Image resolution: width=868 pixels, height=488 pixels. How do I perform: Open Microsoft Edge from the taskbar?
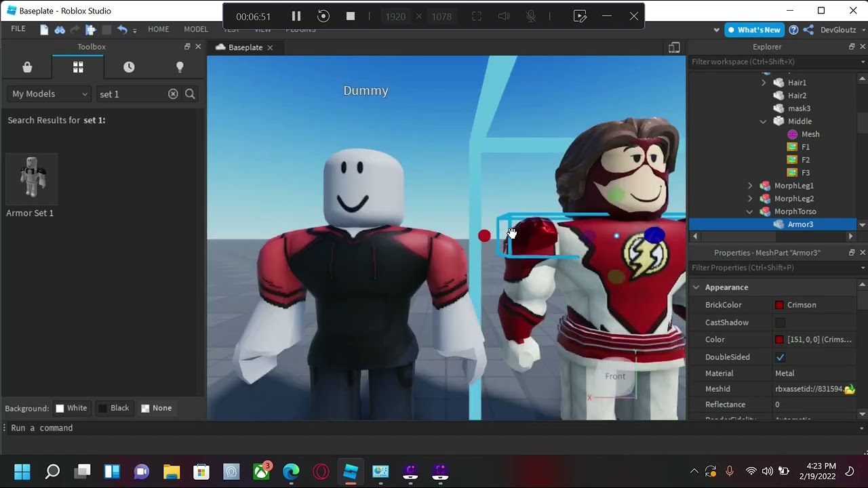[x=291, y=471]
